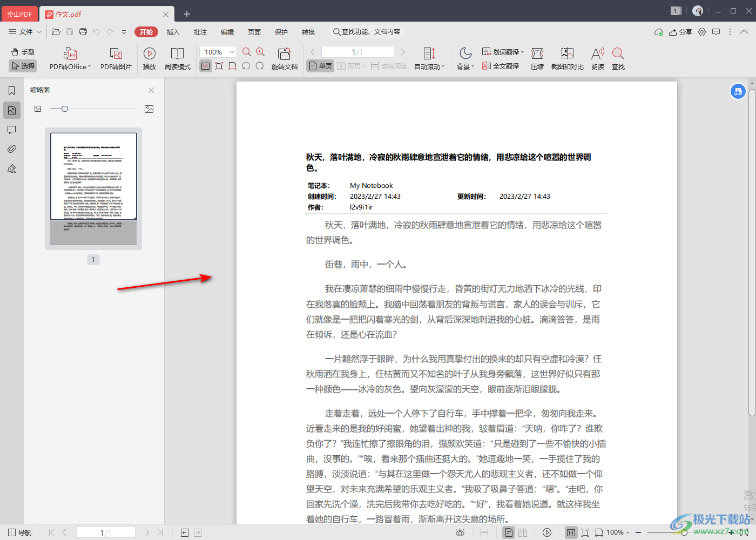Click toolbar next page arrow
The height and width of the screenshot is (540, 756).
(x=402, y=52)
